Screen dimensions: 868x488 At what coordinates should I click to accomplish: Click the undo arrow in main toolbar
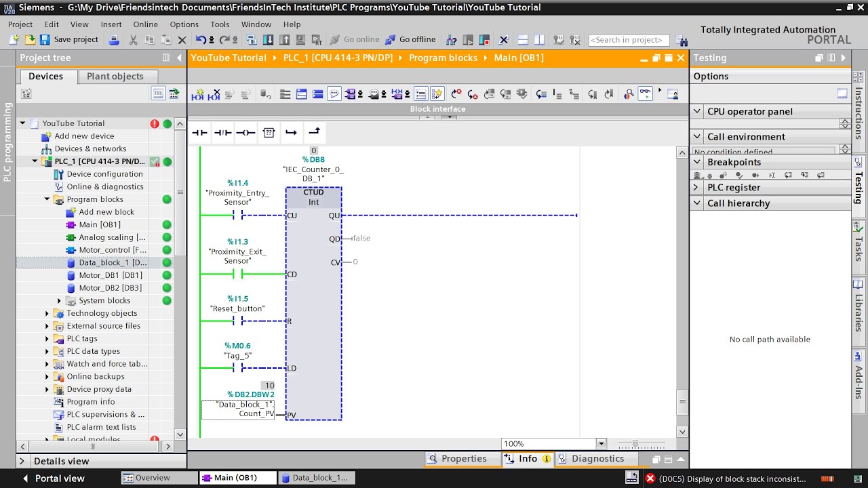click(201, 40)
